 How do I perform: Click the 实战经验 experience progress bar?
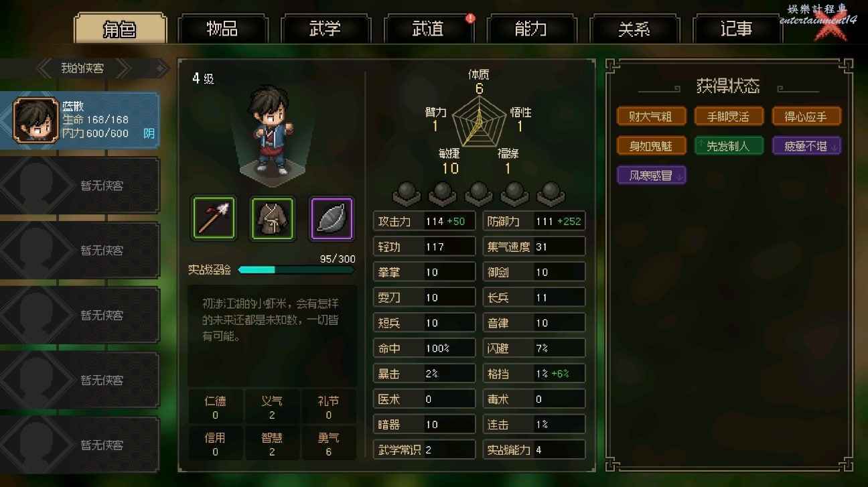296,270
